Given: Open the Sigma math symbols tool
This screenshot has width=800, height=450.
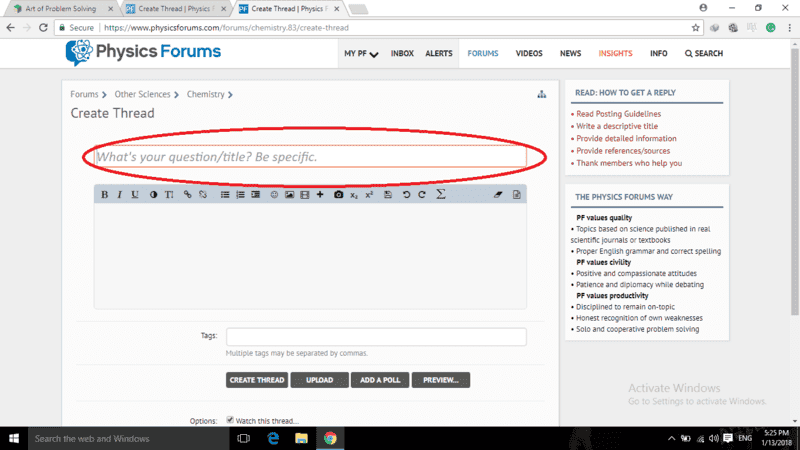Looking at the screenshot, I should (441, 194).
